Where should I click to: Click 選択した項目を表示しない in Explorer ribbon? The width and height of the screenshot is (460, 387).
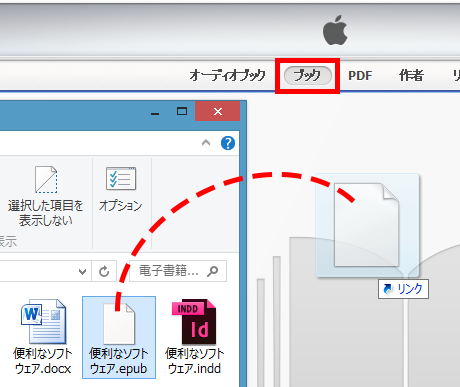click(x=46, y=197)
